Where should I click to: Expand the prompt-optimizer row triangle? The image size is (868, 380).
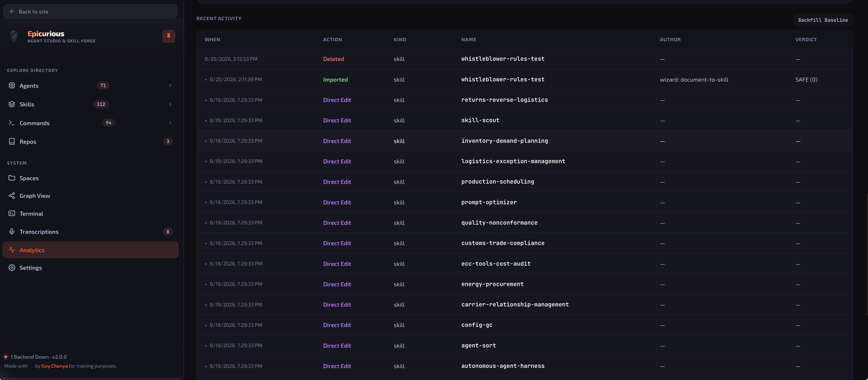206,202
